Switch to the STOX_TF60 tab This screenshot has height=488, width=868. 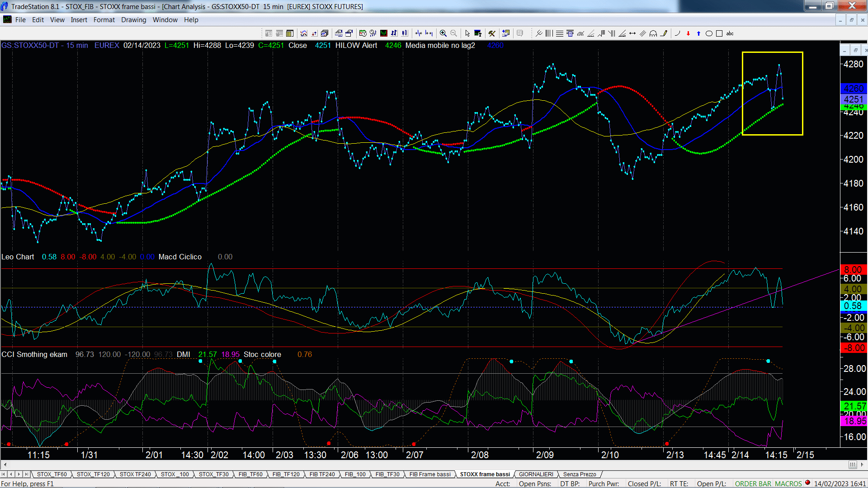52,474
